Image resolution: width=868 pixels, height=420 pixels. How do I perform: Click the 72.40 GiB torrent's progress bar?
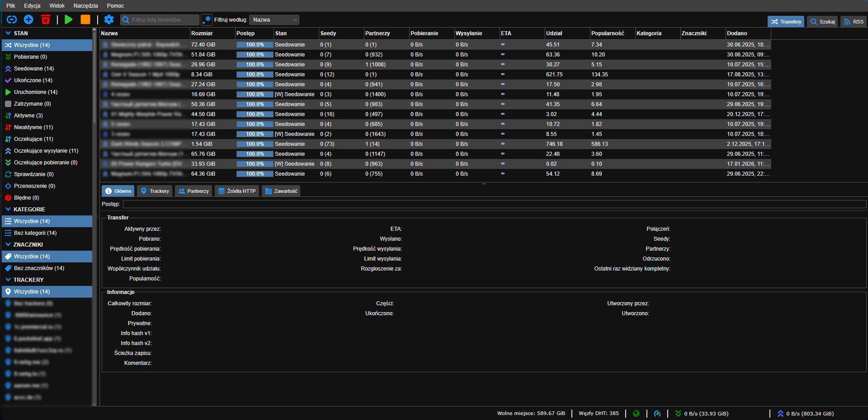click(x=255, y=45)
